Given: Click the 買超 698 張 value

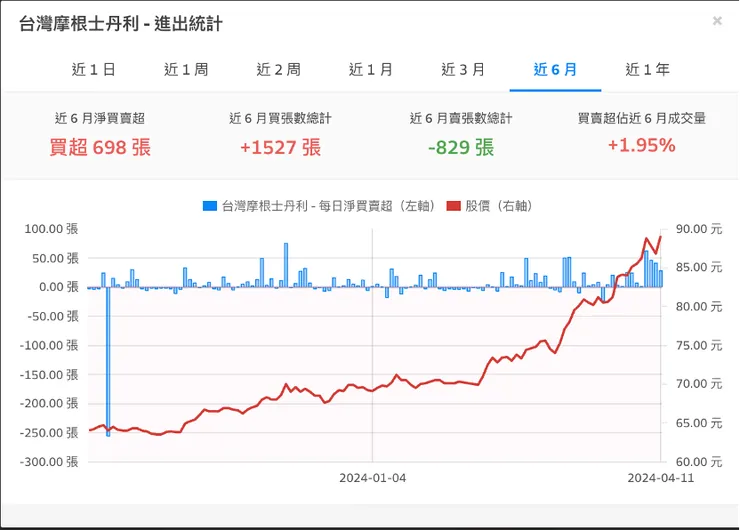Looking at the screenshot, I should [x=100, y=147].
